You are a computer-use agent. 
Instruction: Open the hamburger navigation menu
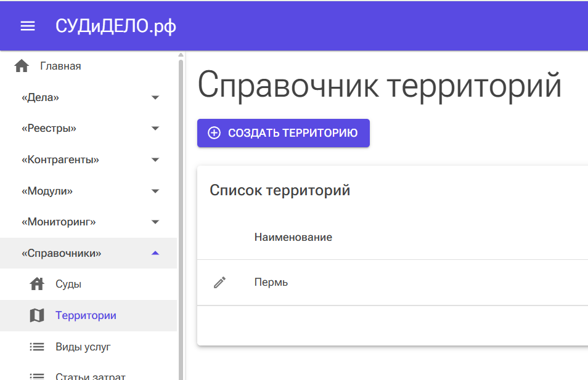[28, 26]
